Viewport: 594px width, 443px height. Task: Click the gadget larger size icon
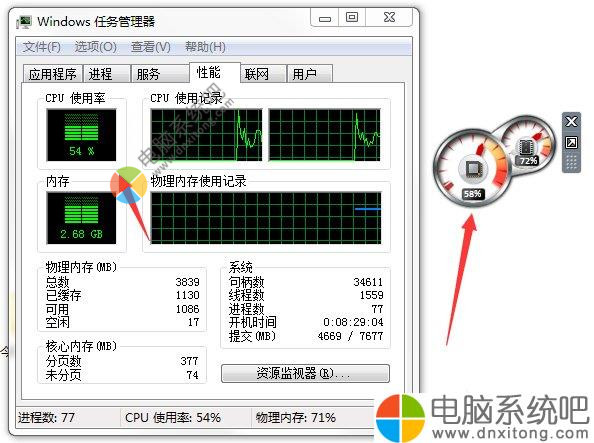click(x=571, y=143)
